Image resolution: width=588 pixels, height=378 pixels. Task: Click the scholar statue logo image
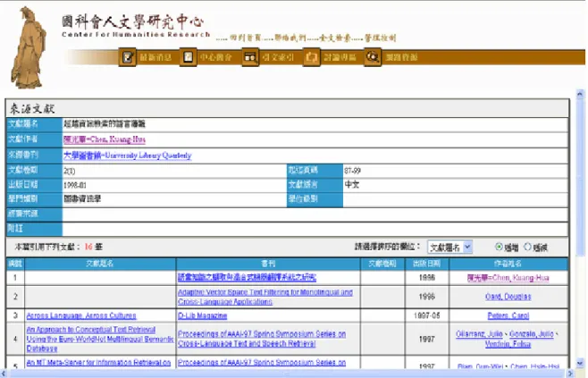(x=29, y=47)
